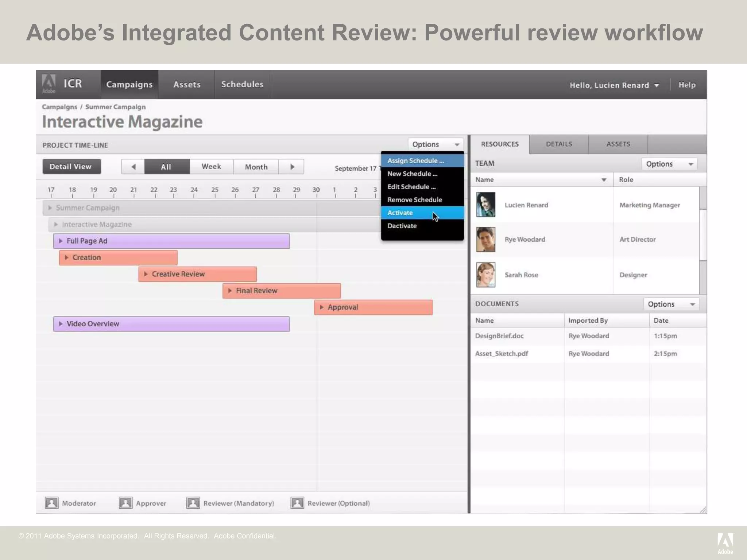
Task: Switch to the DETAILS tab
Action: click(x=559, y=144)
